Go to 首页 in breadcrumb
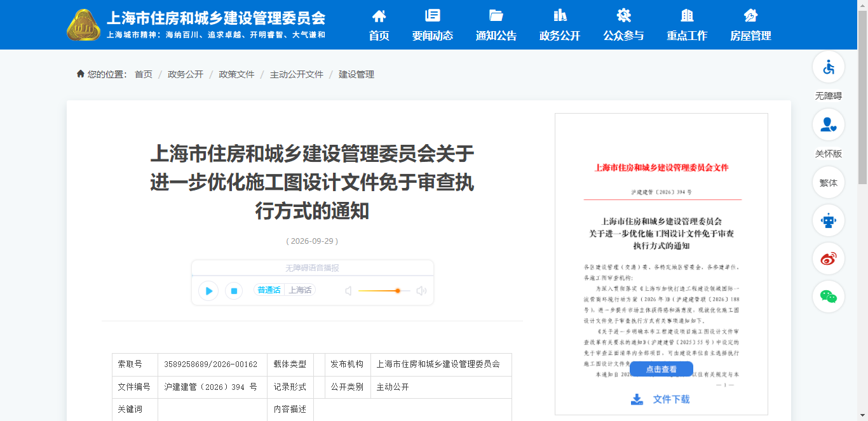 (144, 74)
